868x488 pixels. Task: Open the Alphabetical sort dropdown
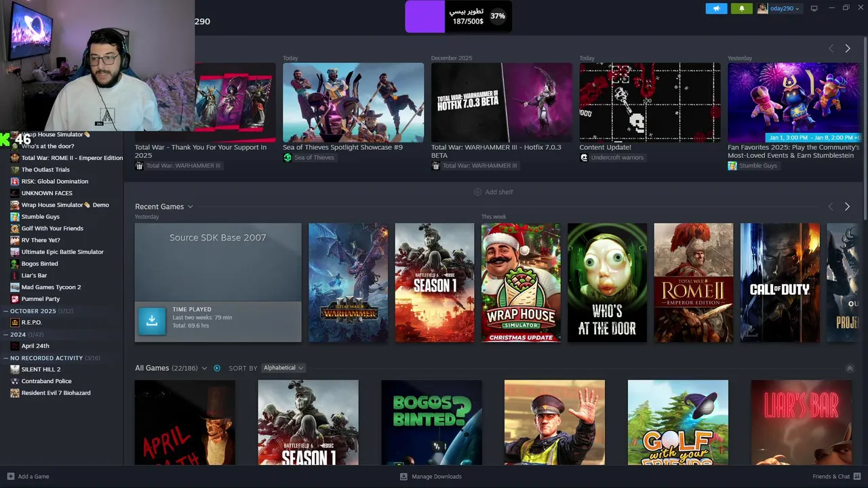click(x=283, y=368)
